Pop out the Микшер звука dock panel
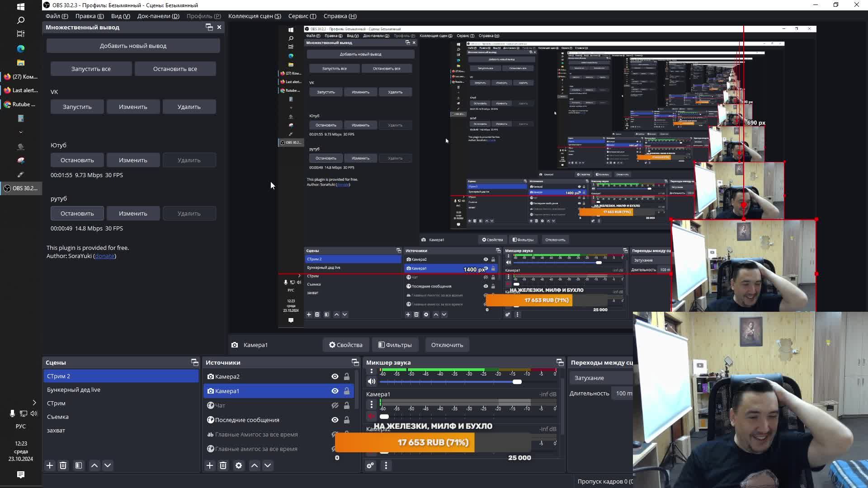Image resolution: width=868 pixels, height=488 pixels. 560,362
